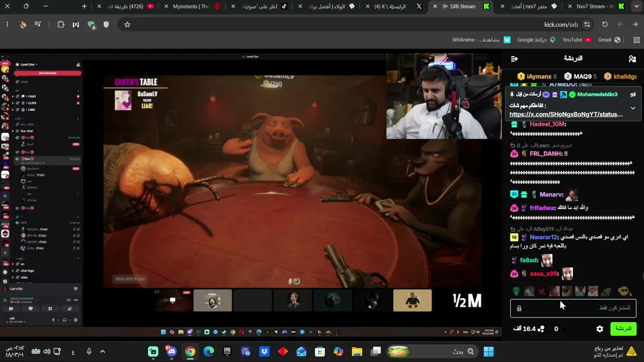Click the microphone tray icon

pyautogui.click(x=89, y=352)
